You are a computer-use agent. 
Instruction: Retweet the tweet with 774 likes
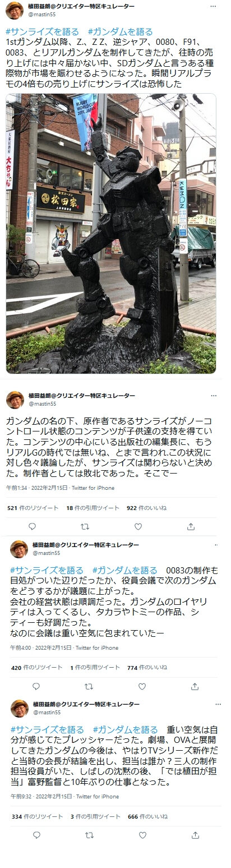pyautogui.click(x=89, y=686)
